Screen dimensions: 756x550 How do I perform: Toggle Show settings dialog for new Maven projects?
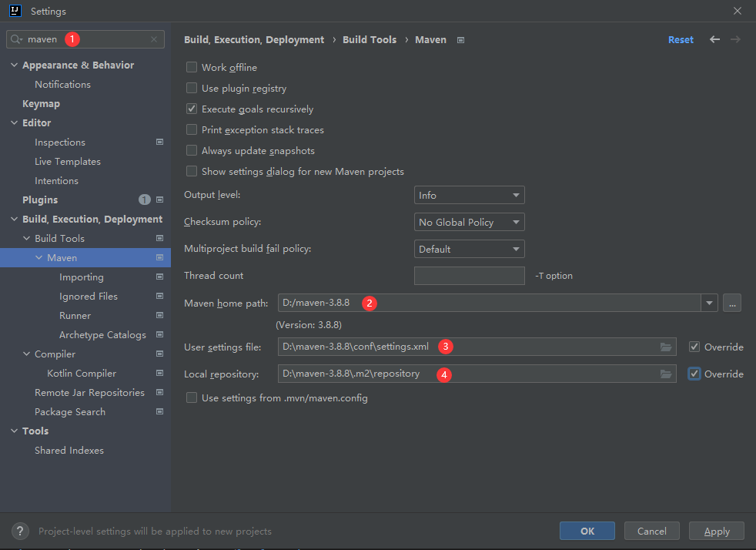click(x=192, y=171)
